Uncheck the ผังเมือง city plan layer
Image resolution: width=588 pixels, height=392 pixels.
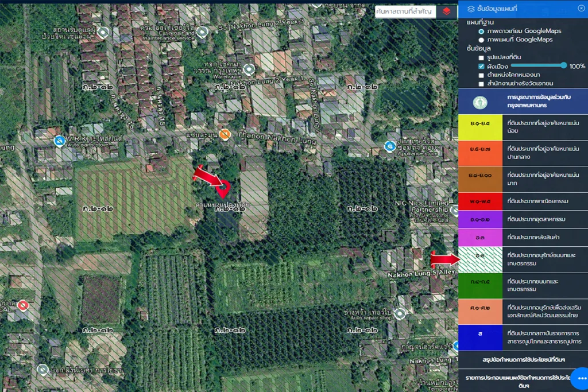click(481, 67)
